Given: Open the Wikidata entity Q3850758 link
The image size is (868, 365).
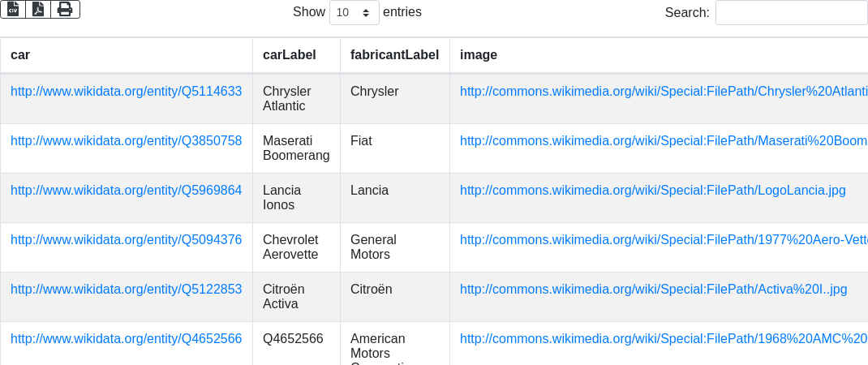Looking at the screenshot, I should click(126, 141).
